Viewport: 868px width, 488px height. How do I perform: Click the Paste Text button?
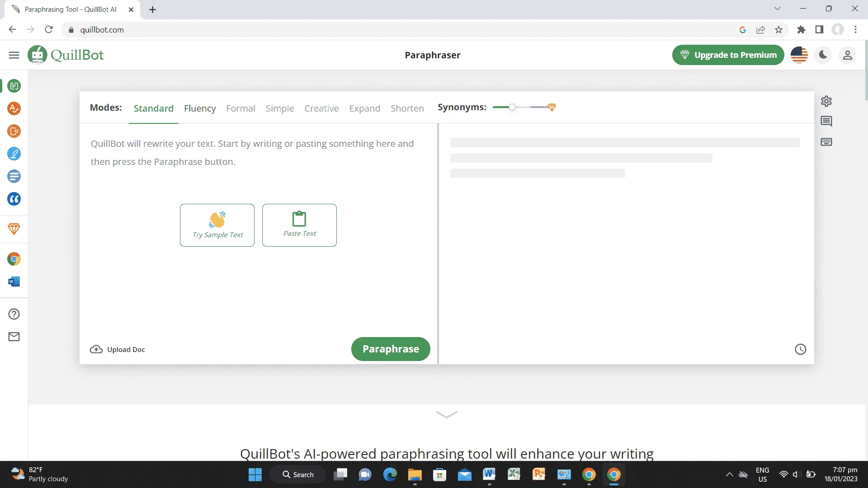click(x=299, y=225)
